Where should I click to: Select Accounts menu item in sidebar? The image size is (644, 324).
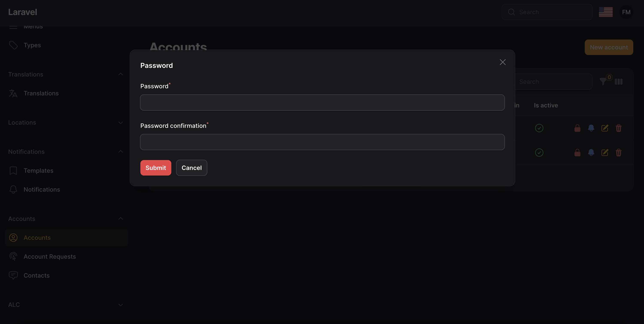[37, 238]
